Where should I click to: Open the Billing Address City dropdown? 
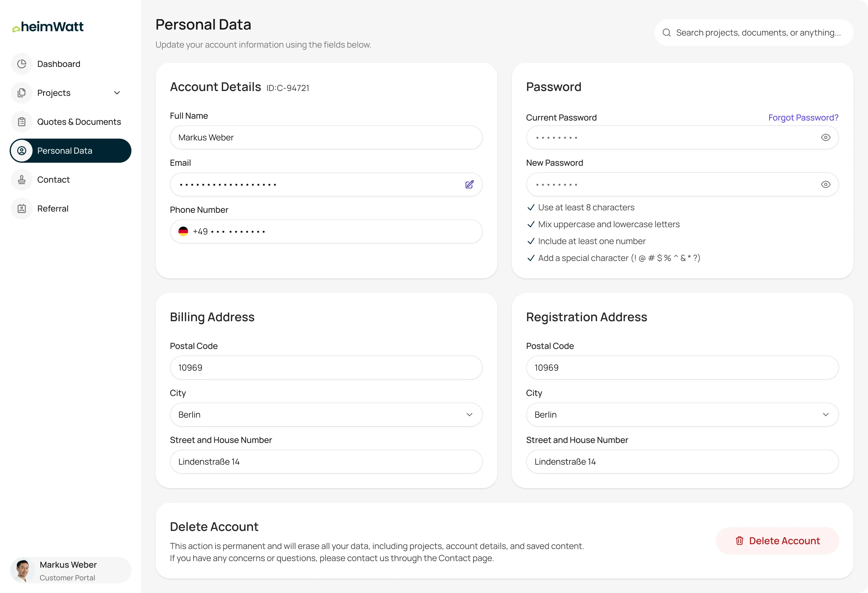coord(326,415)
